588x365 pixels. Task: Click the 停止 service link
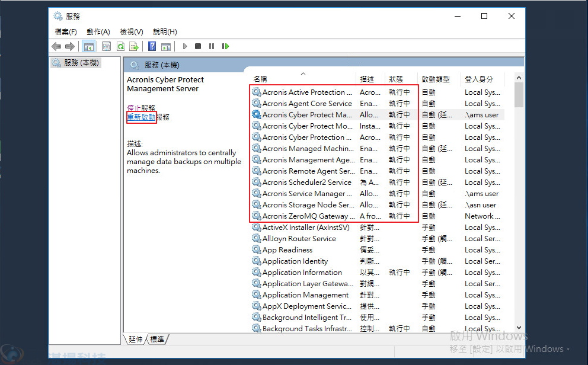[134, 108]
